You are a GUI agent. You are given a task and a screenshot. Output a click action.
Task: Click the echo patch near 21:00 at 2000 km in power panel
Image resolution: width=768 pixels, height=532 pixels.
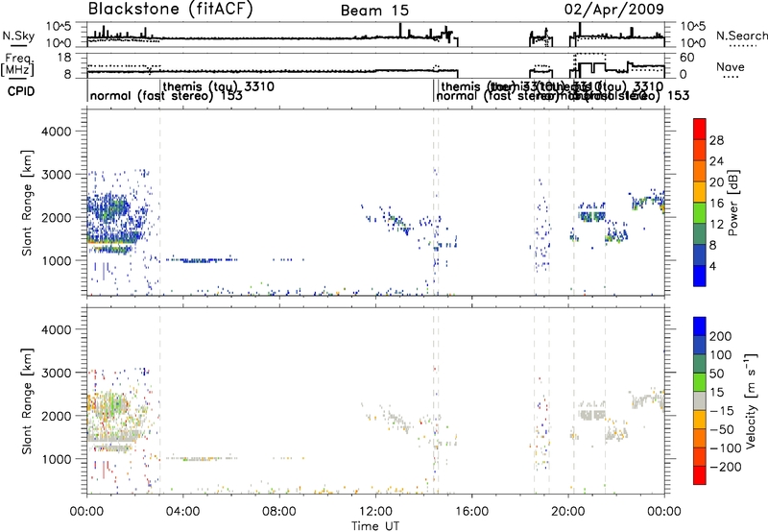point(591,215)
